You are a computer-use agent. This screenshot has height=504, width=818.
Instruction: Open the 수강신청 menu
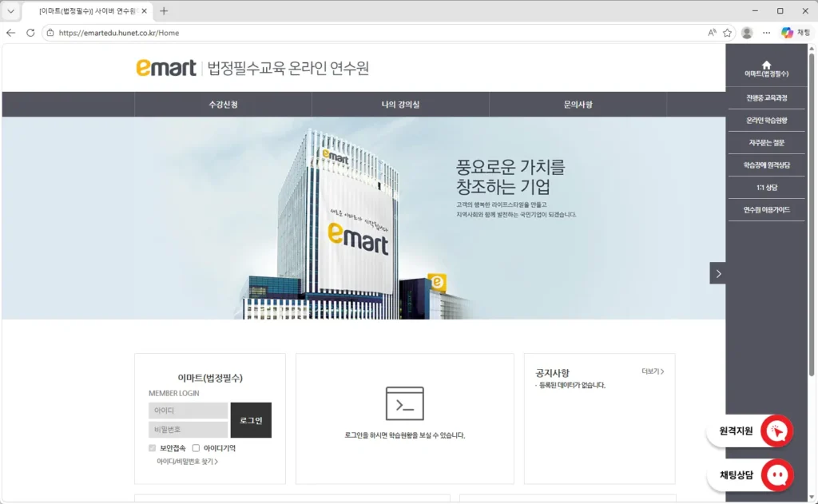click(x=223, y=105)
